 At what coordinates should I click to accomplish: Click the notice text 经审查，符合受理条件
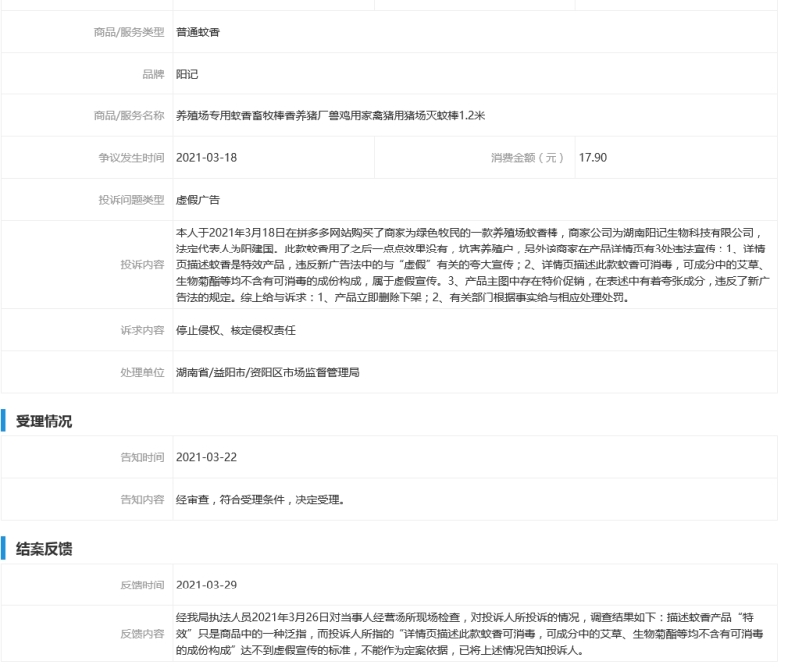[x=259, y=500]
